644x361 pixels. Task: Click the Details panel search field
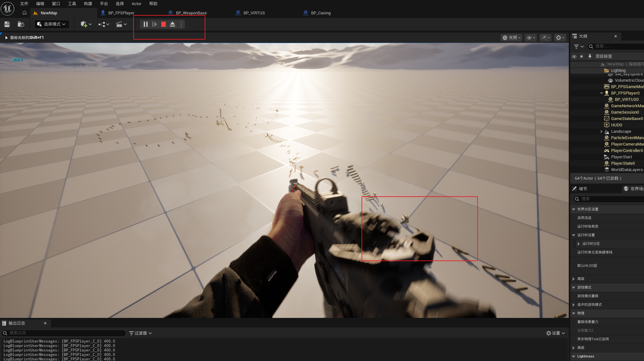609,199
